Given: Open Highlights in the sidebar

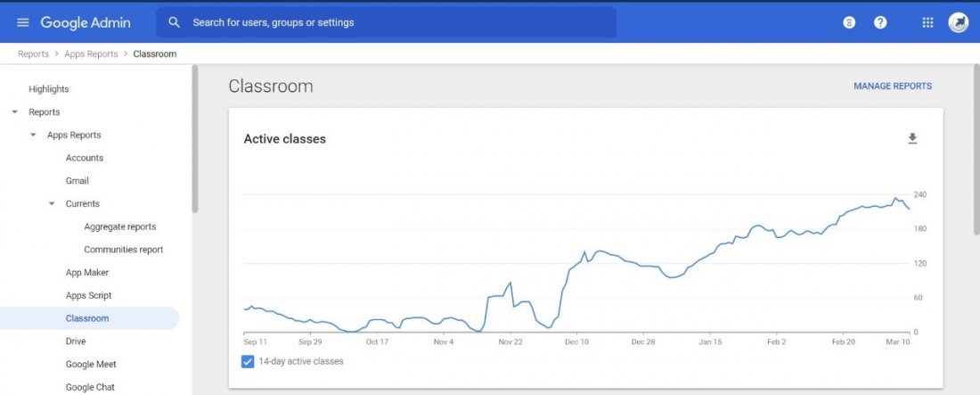Looking at the screenshot, I should point(48,89).
